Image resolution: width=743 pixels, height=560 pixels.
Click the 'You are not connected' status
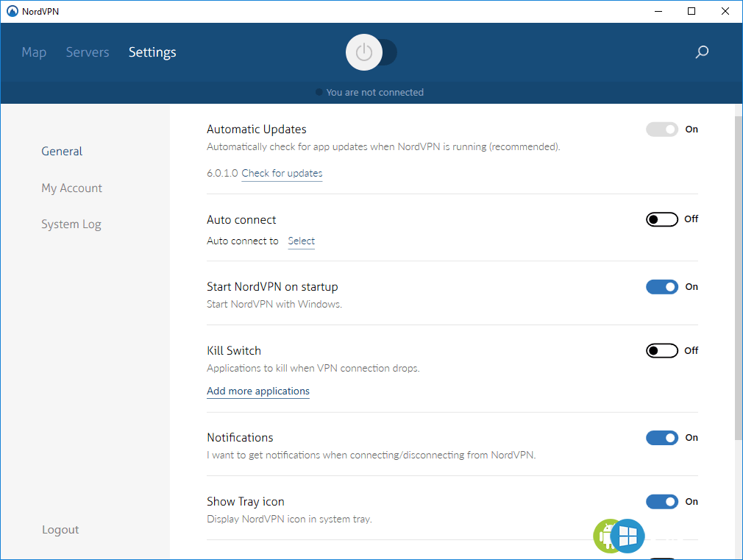click(369, 93)
